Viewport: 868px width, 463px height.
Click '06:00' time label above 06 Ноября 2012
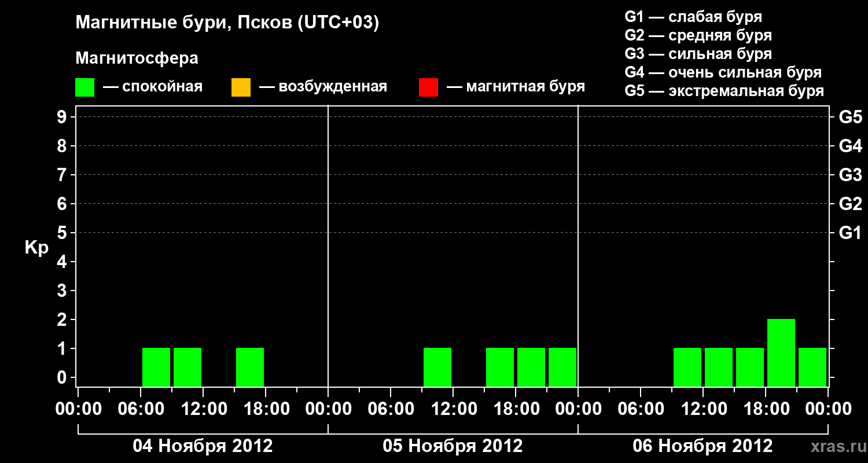click(x=641, y=409)
